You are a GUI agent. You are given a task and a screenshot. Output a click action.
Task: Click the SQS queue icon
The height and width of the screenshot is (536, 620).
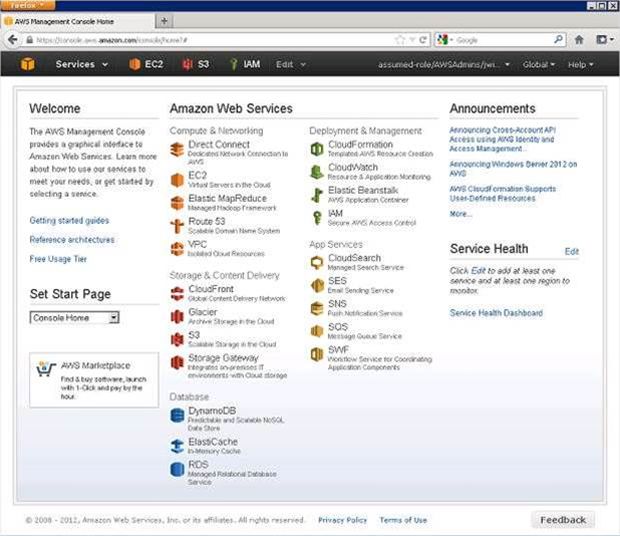(x=317, y=331)
